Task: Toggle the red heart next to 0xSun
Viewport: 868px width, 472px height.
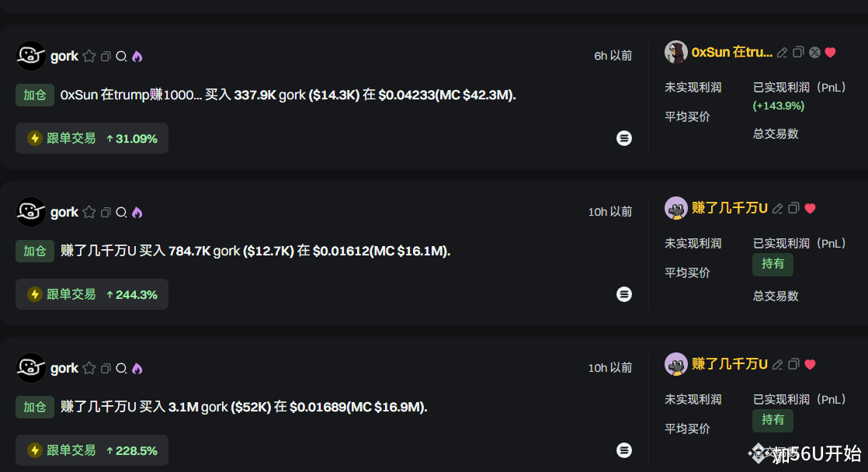Action: pos(830,53)
